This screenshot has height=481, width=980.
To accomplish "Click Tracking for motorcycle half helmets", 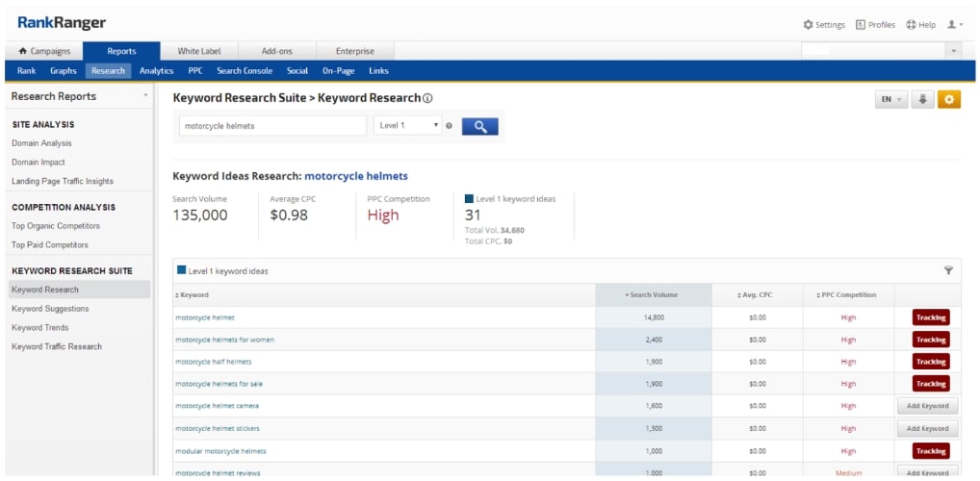I will pyautogui.click(x=931, y=362).
